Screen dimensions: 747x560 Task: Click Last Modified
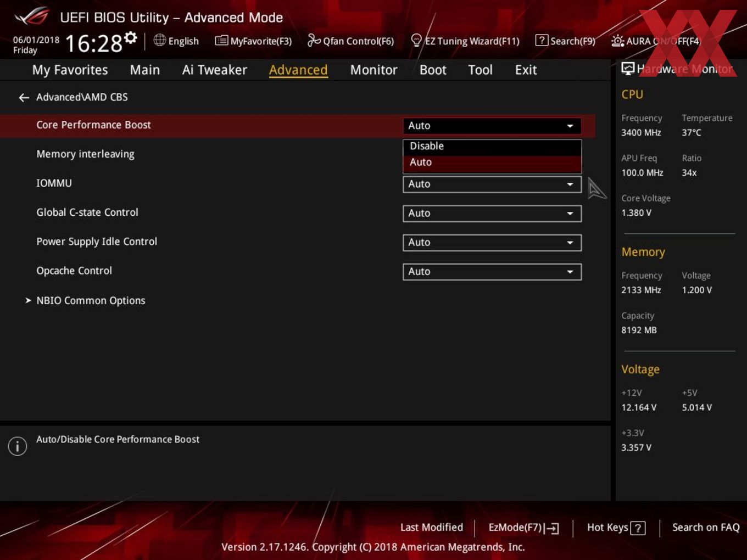point(432,528)
